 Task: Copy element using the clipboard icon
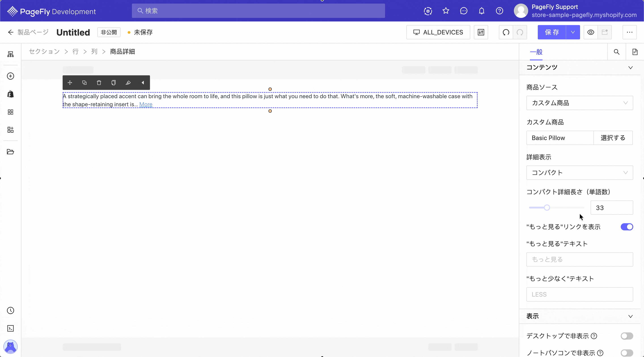tap(114, 83)
